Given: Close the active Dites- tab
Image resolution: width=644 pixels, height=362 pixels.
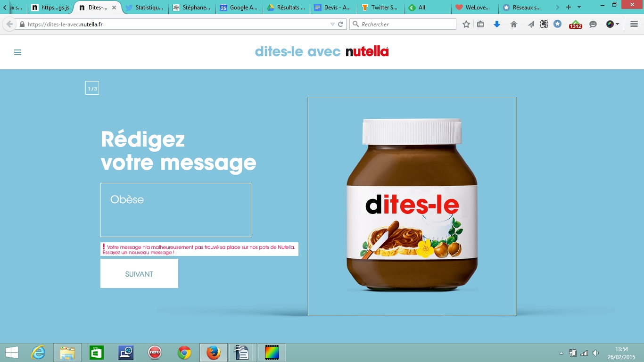Looking at the screenshot, I should click(x=114, y=8).
